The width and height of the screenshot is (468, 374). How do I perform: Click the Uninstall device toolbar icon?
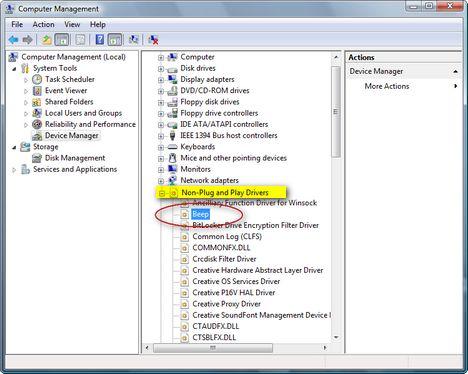coord(153,40)
